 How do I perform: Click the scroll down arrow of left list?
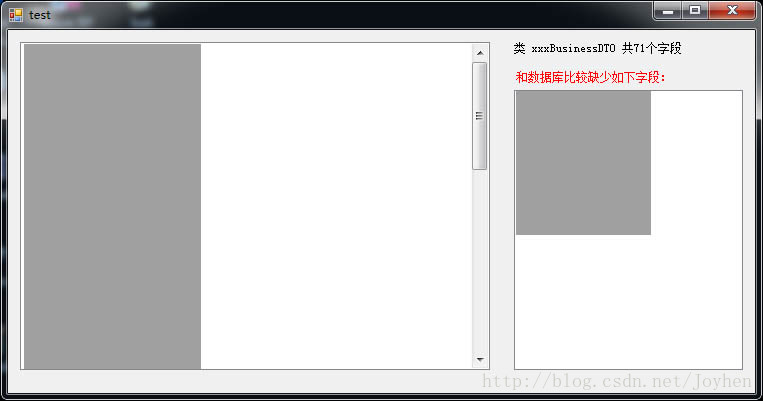tap(480, 360)
